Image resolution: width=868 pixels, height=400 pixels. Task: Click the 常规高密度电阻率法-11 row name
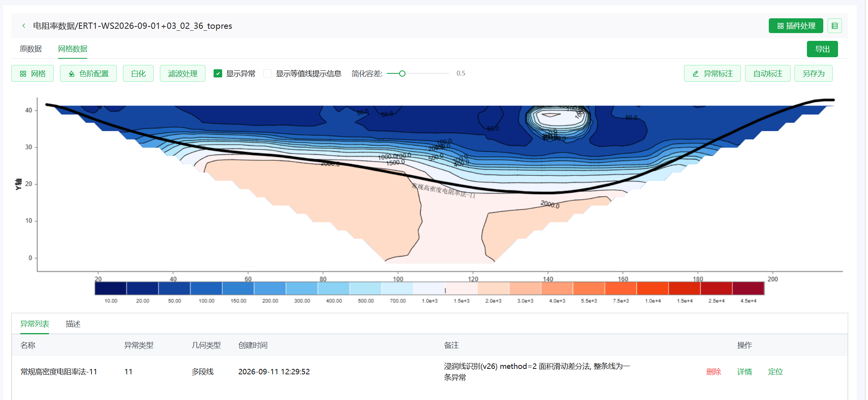click(59, 372)
